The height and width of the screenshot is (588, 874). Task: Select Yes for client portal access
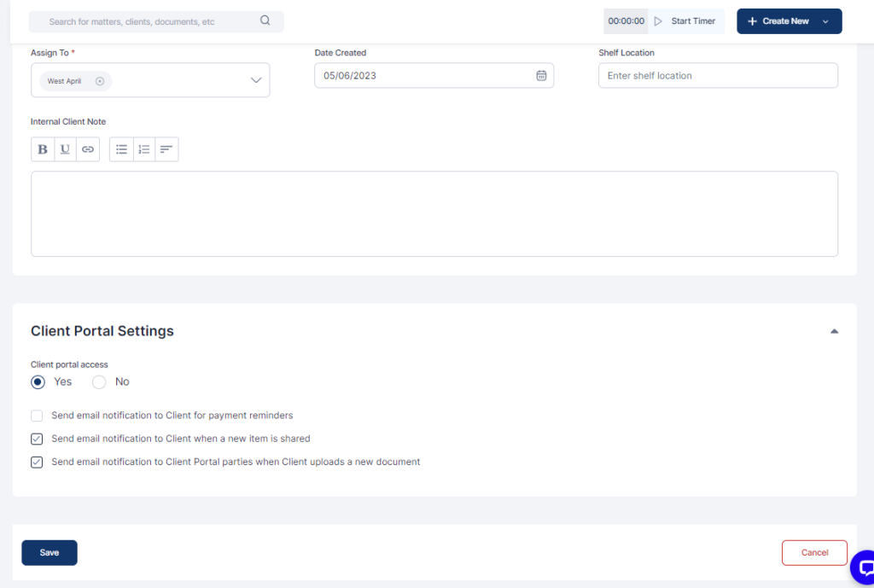tap(38, 382)
